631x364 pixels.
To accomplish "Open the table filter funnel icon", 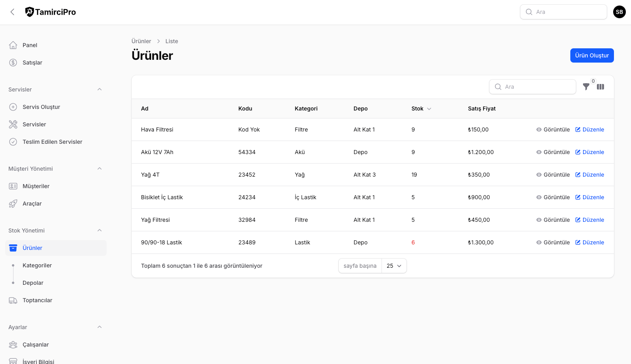I will (x=586, y=87).
